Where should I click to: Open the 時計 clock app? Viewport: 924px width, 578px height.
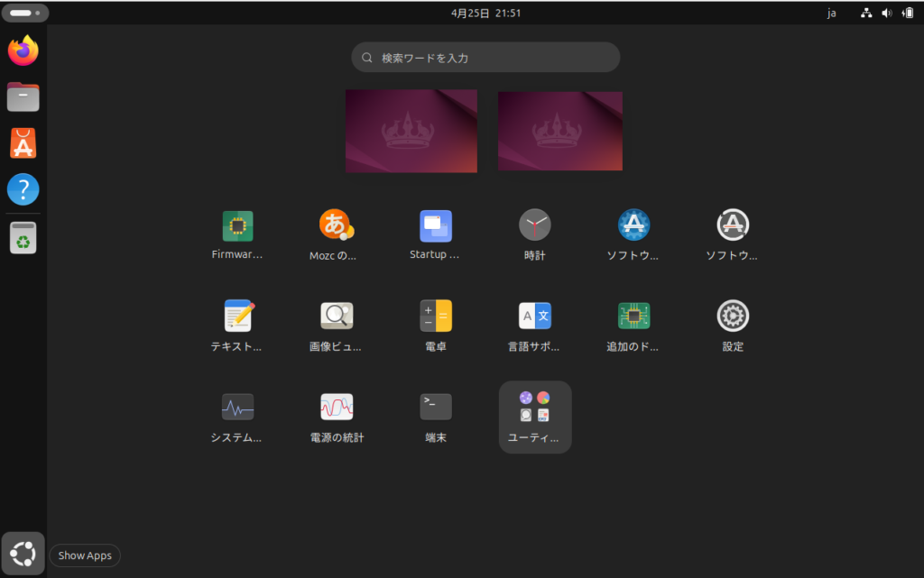pyautogui.click(x=534, y=225)
